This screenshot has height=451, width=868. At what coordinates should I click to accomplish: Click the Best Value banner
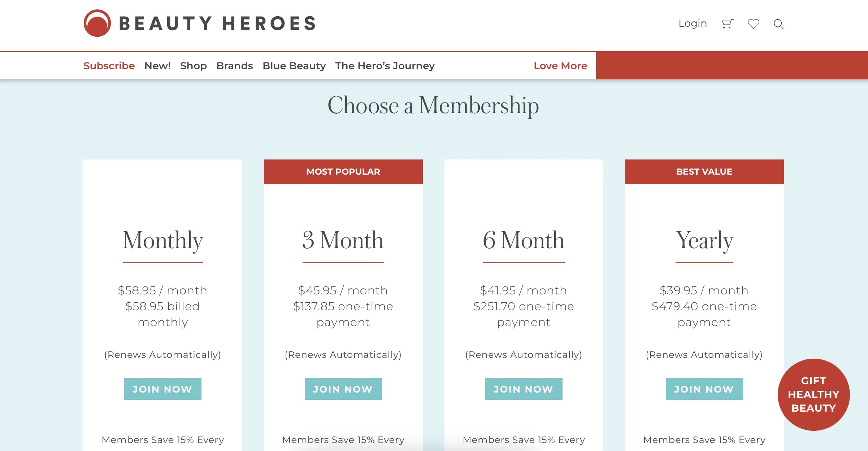click(x=704, y=172)
